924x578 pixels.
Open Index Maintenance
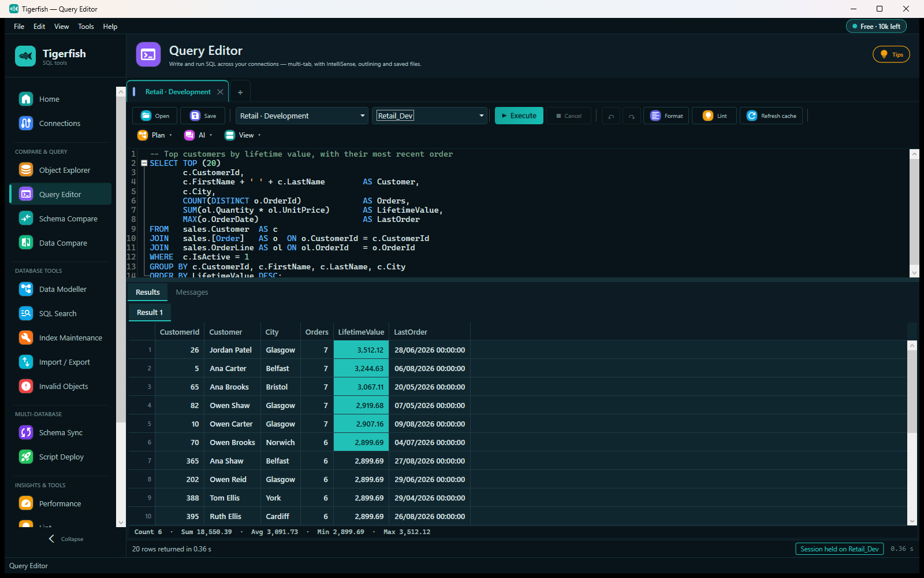coord(60,338)
